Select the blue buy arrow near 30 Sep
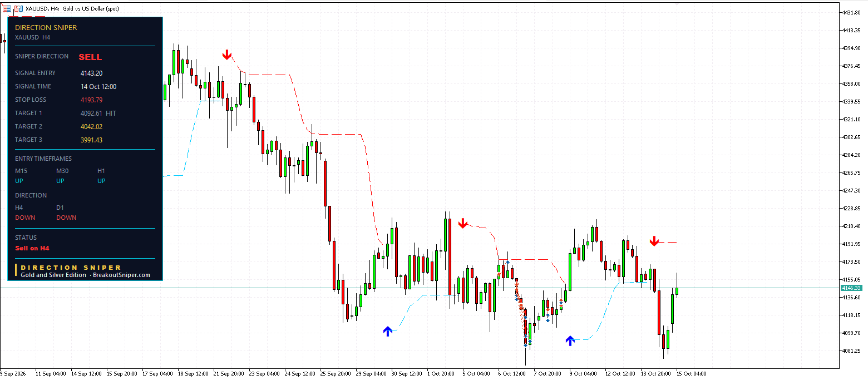The image size is (868, 380). coord(388,331)
